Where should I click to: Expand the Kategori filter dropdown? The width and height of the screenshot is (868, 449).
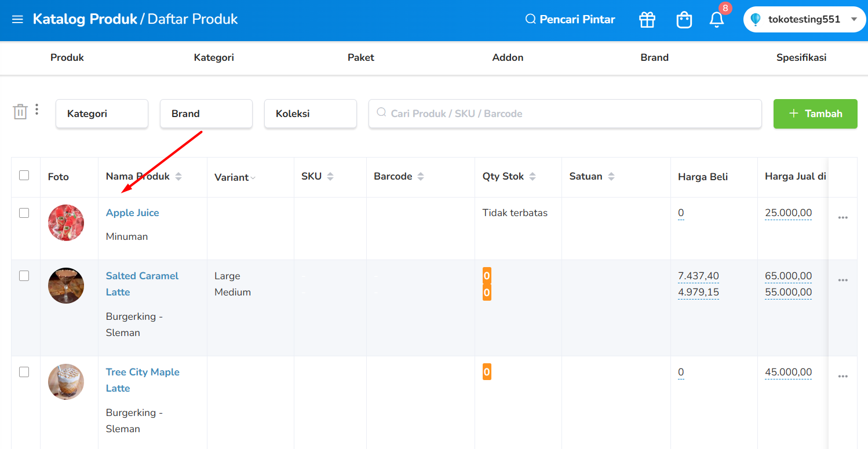[102, 114]
